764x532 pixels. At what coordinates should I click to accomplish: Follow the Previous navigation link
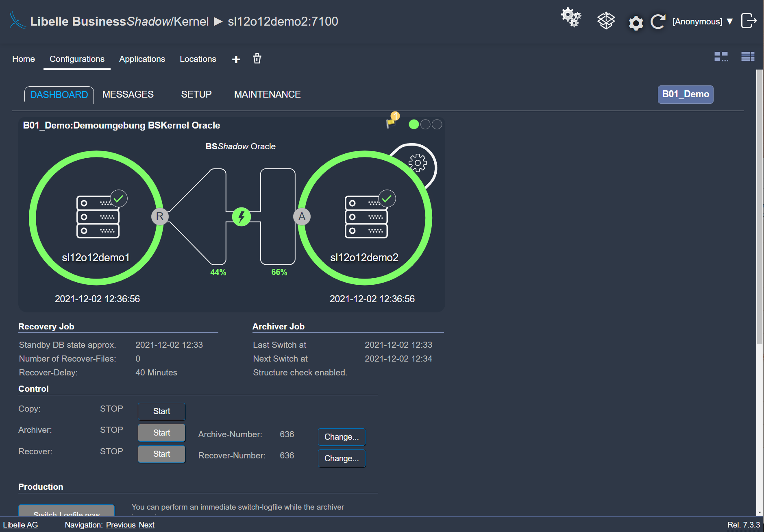coord(121,525)
